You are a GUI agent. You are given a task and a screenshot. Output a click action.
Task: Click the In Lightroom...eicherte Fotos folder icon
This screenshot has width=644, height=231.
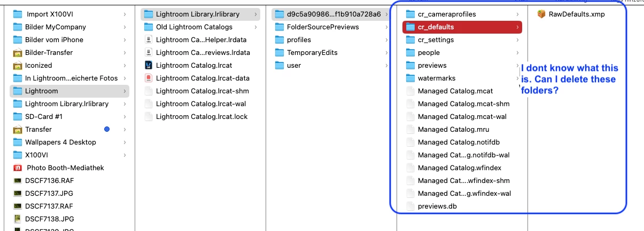click(x=18, y=78)
